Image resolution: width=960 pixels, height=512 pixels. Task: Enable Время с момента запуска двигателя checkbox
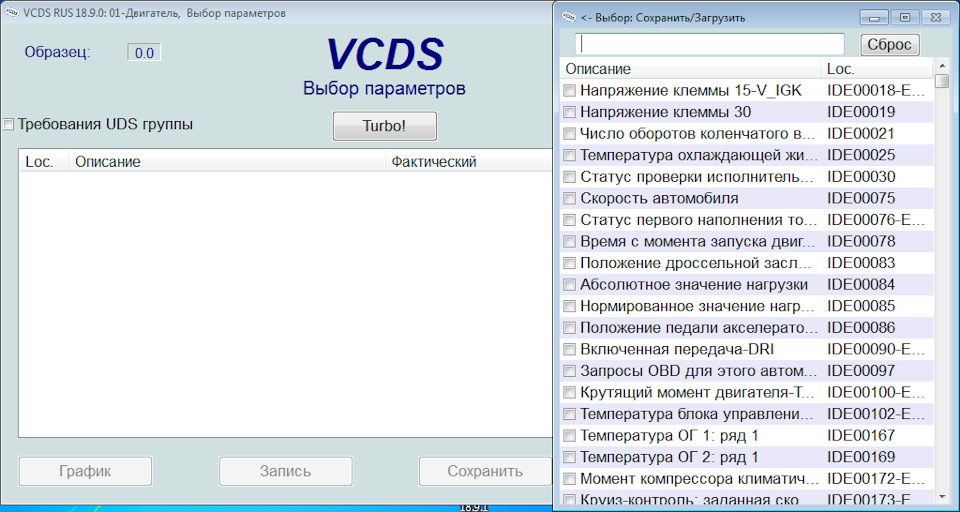569,241
